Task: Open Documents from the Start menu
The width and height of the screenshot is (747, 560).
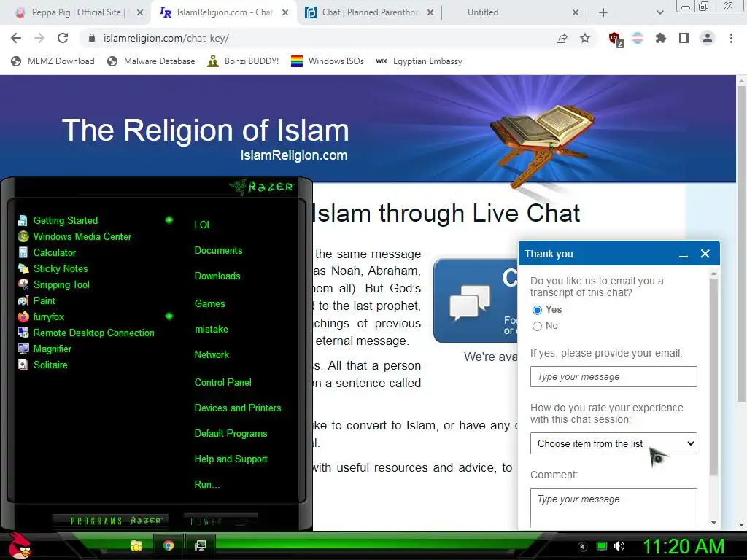Action: tap(218, 251)
